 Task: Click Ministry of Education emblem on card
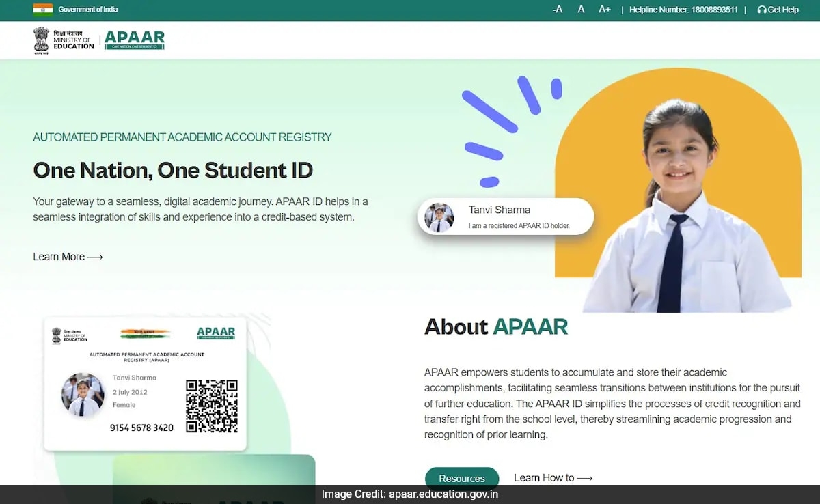[70, 335]
